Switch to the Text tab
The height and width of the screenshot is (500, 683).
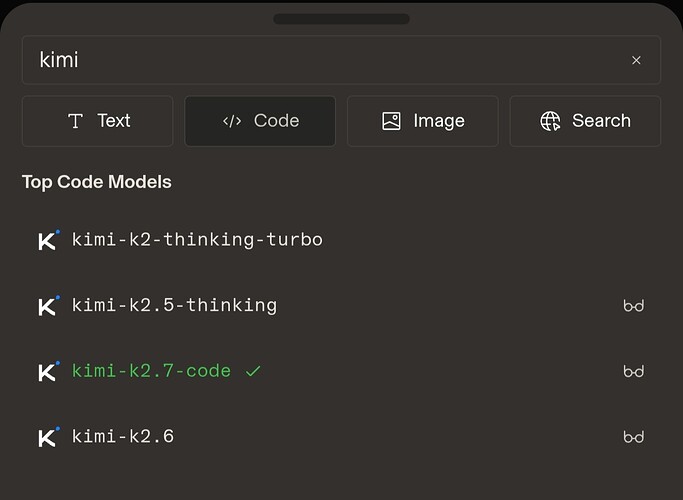(98, 121)
